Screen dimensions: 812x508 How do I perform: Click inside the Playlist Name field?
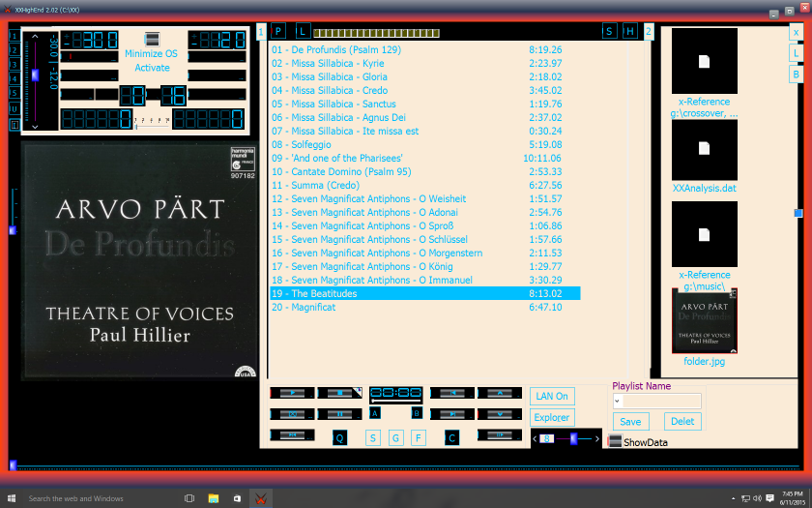point(662,401)
